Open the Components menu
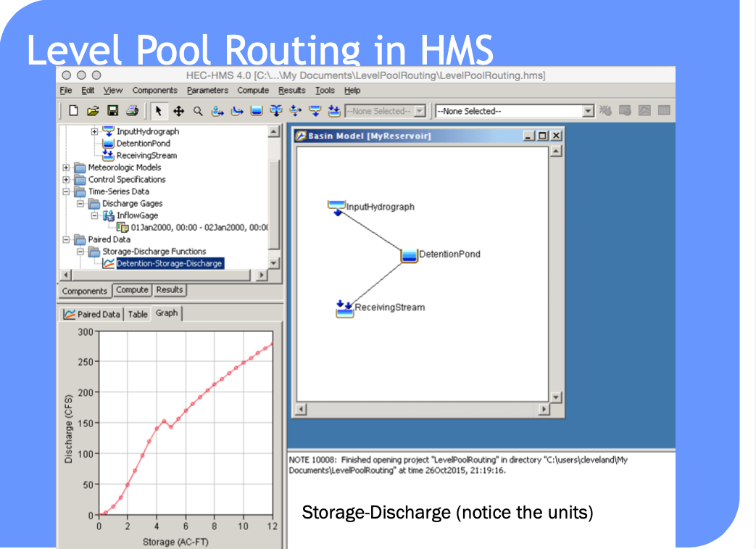 [155, 90]
